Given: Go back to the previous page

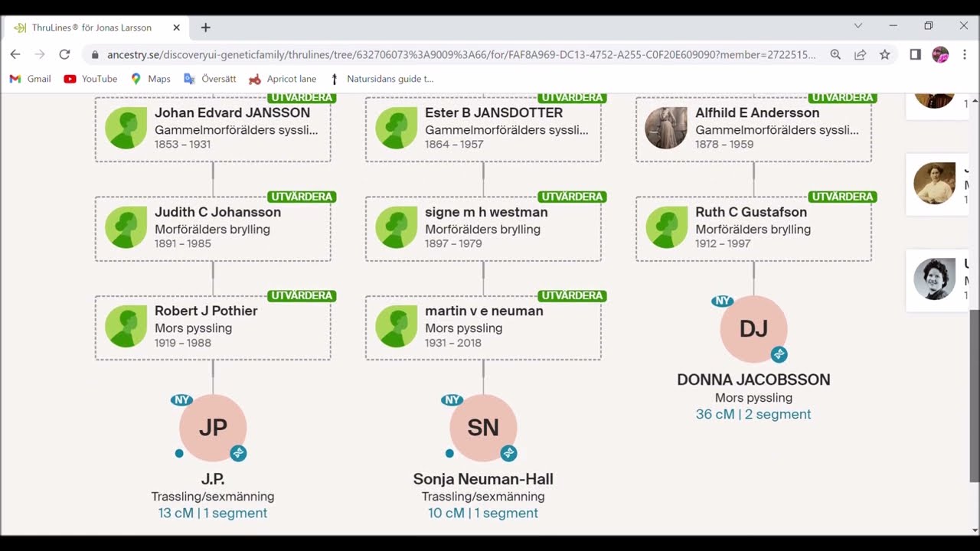Looking at the screenshot, I should pyautogui.click(x=15, y=54).
